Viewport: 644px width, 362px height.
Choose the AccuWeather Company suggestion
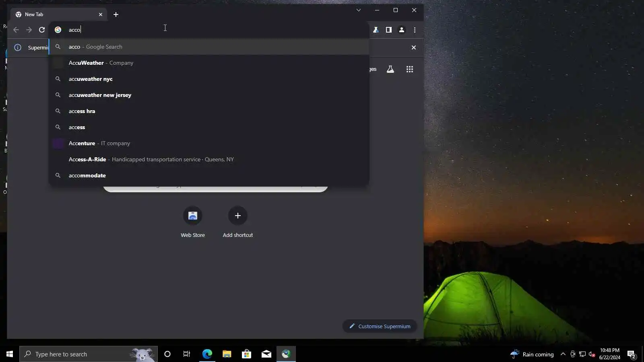[x=209, y=63]
